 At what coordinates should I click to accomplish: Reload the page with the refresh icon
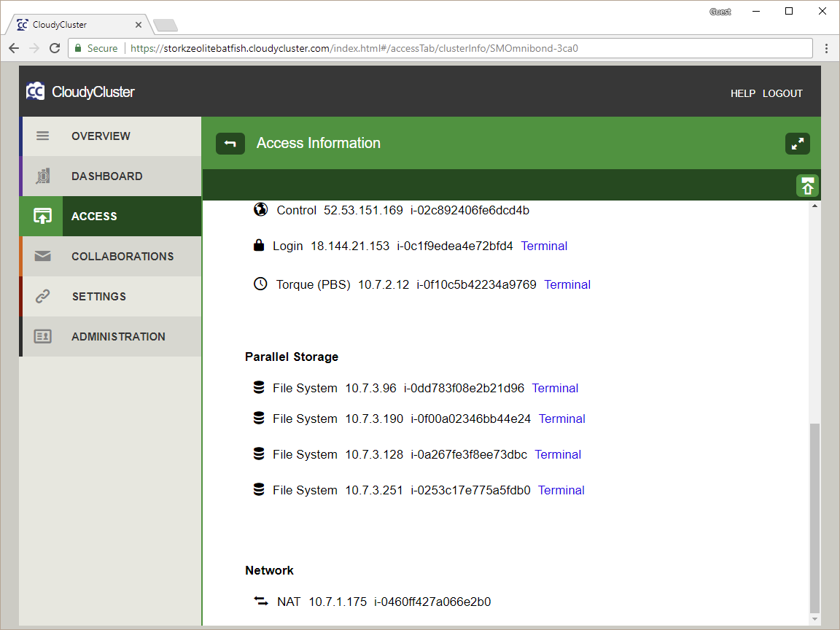(x=55, y=48)
